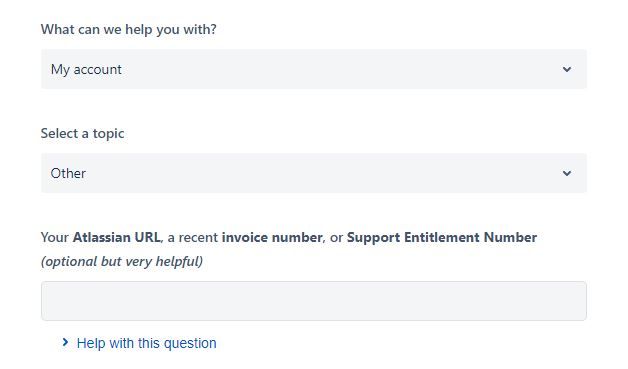628x369 pixels.
Task: Click the bold 'Support Entitlement Number' text
Action: [442, 237]
